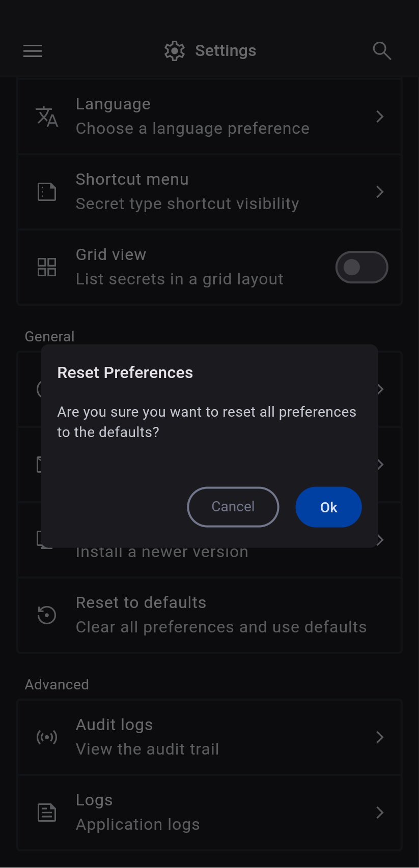The width and height of the screenshot is (419, 868).
Task: Click the search magnifier icon
Action: pyautogui.click(x=381, y=51)
